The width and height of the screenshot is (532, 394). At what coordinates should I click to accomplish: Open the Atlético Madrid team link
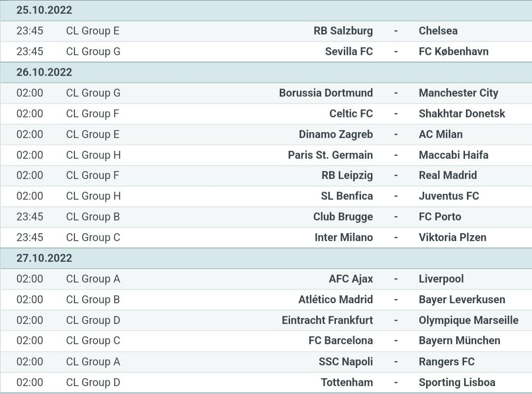tap(335, 300)
